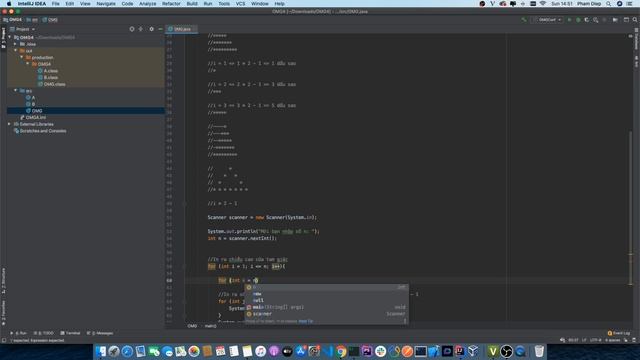Open Finder from the dock
This screenshot has height=360, width=640.
[100, 351]
